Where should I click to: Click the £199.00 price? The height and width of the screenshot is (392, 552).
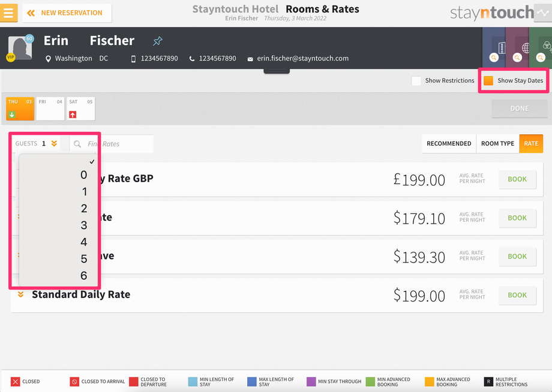(x=419, y=180)
